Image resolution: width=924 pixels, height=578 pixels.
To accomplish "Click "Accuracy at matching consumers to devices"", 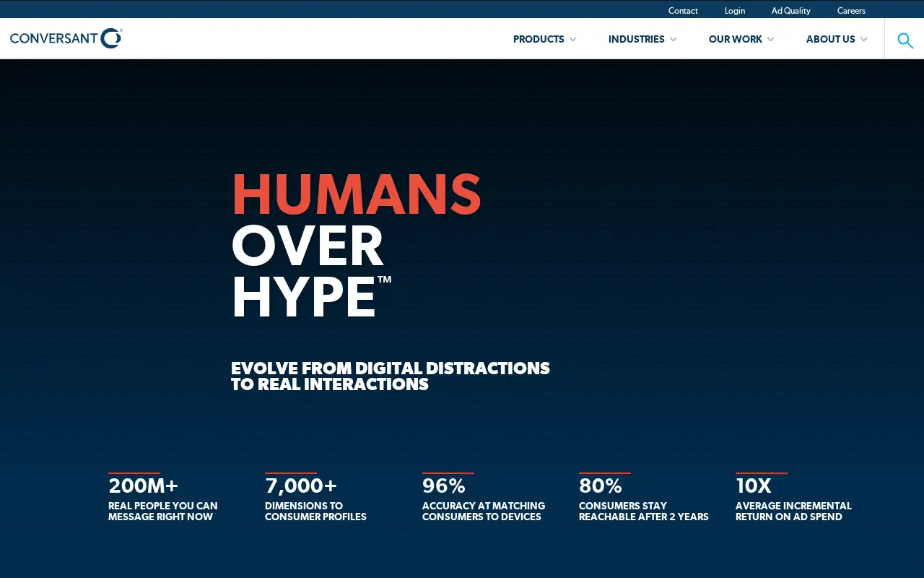I will pyautogui.click(x=484, y=512).
